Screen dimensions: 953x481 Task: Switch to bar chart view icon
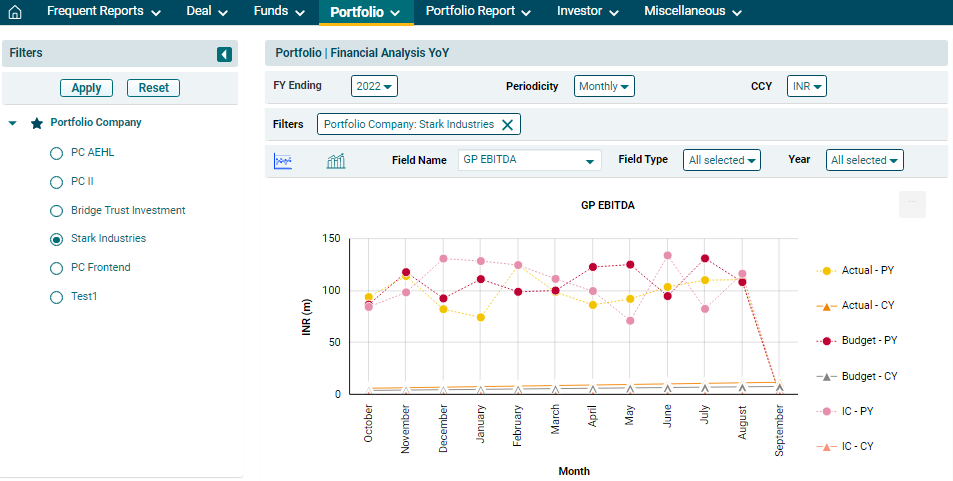coord(336,160)
